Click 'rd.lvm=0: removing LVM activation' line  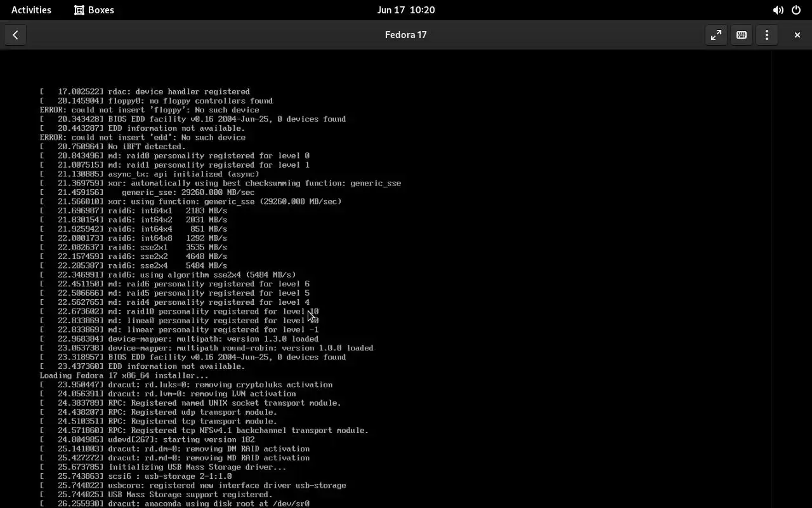click(167, 394)
